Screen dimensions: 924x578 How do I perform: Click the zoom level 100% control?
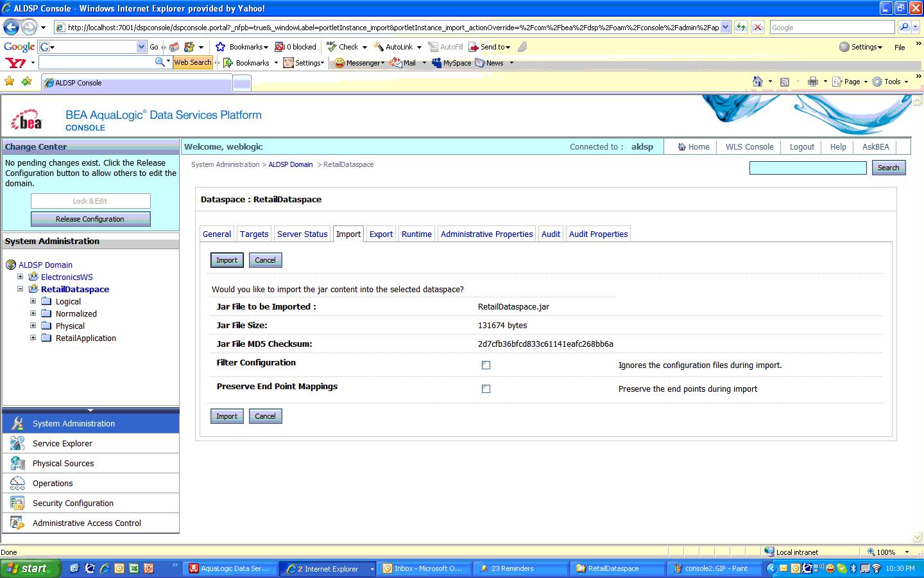pyautogui.click(x=888, y=552)
